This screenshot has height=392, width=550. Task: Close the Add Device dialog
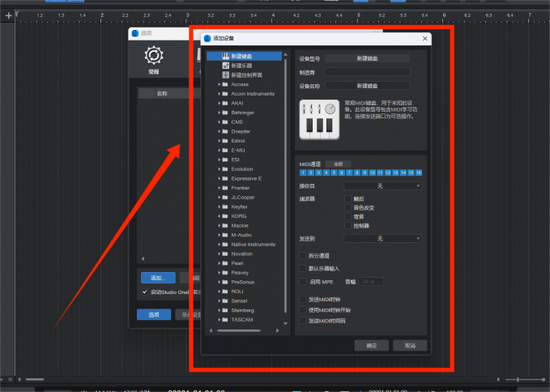pos(424,38)
